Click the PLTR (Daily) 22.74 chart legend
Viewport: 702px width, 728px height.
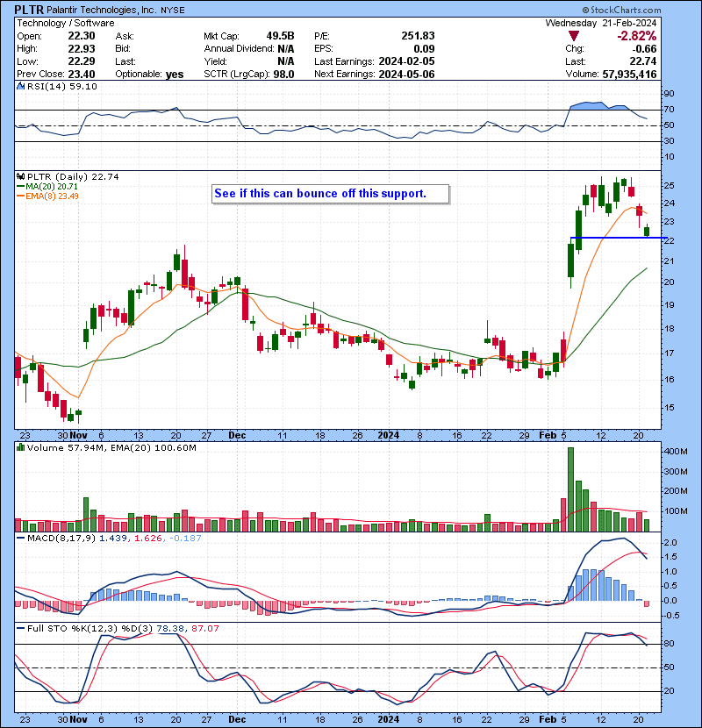(73, 177)
